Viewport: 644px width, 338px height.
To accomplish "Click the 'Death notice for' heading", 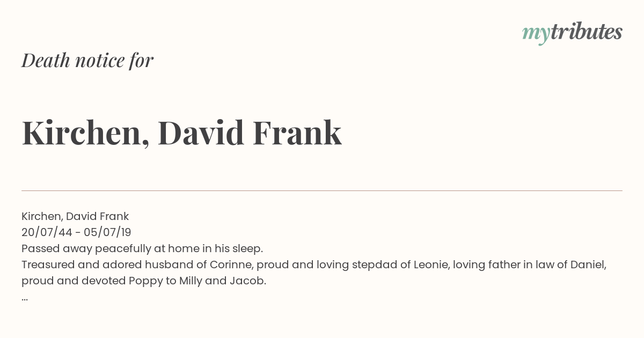I will click(87, 61).
